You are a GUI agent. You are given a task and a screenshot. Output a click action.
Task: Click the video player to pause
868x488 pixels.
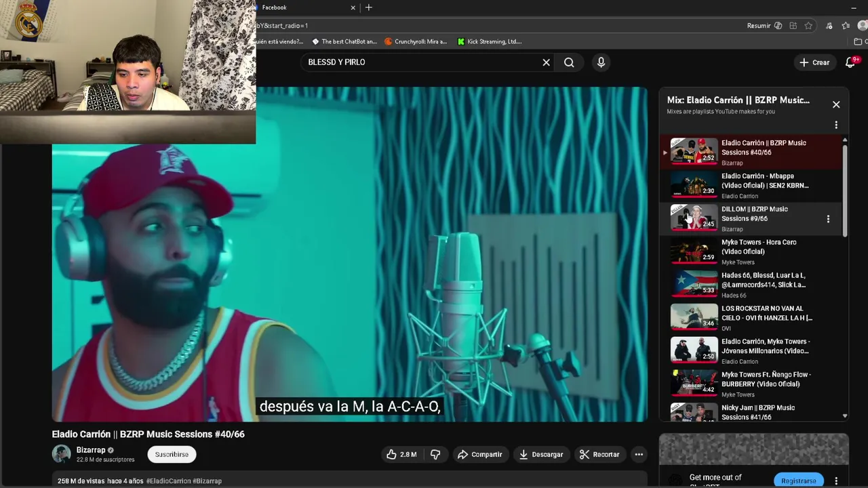tap(350, 254)
